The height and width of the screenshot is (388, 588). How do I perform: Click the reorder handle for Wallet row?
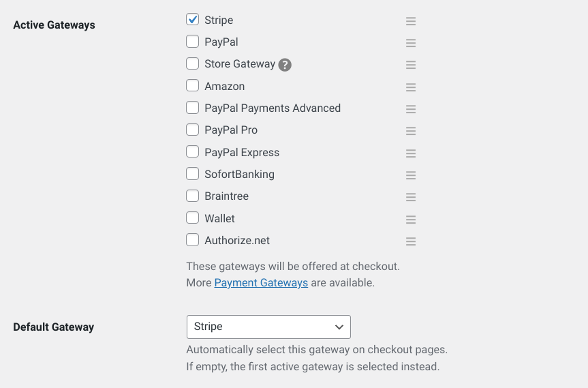pos(411,219)
